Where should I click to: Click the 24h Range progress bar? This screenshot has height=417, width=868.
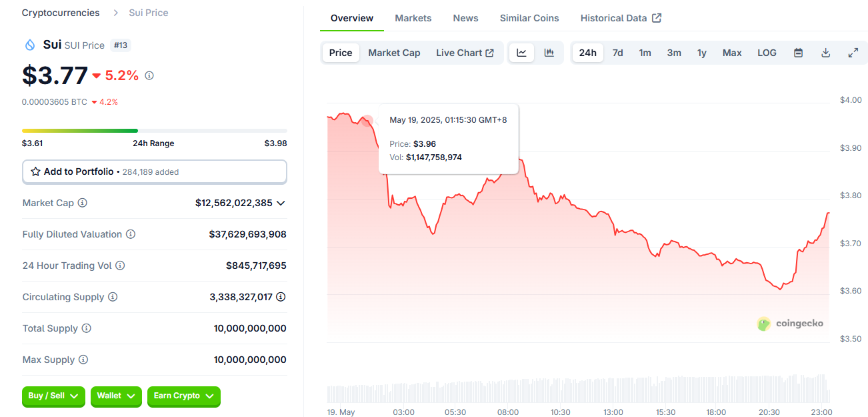pos(155,131)
